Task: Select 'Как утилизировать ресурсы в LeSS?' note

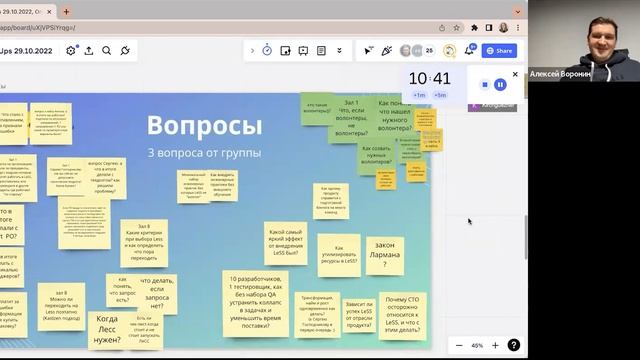Action: tap(339, 256)
